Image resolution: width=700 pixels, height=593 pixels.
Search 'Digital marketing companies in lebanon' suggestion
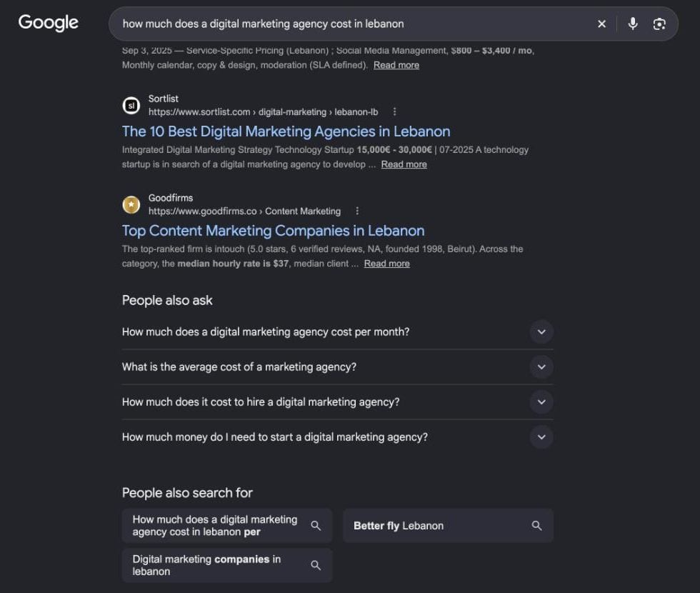227,565
